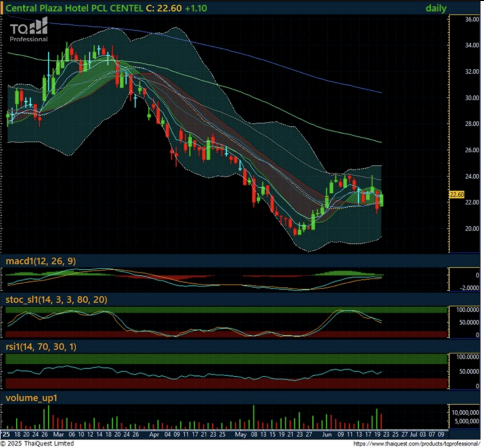Click the 'Jul' label on the date axis
Image resolution: width=484 pixels, height=448 pixels.
414,434
